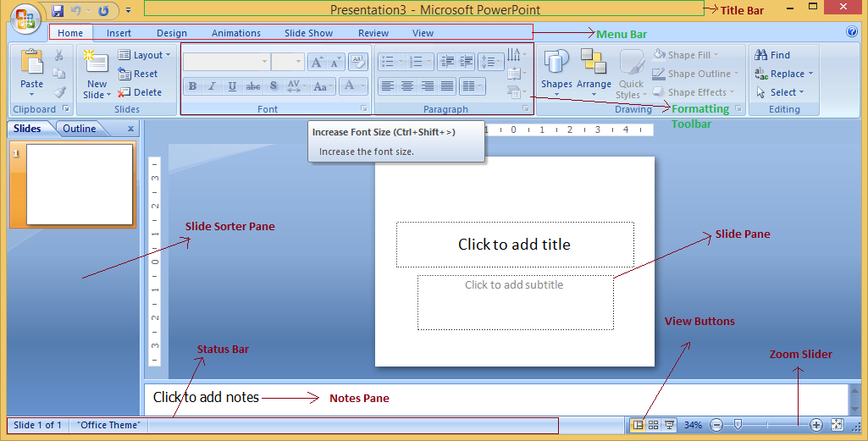This screenshot has height=441, width=868.
Task: Undo the last action
Action: click(76, 10)
